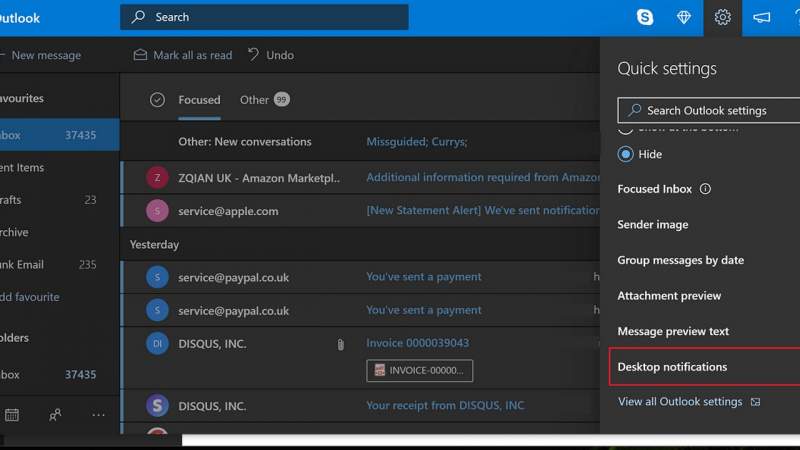This screenshot has height=450, width=800.
Task: Open View all Outlook settings link
Action: pyautogui.click(x=680, y=402)
